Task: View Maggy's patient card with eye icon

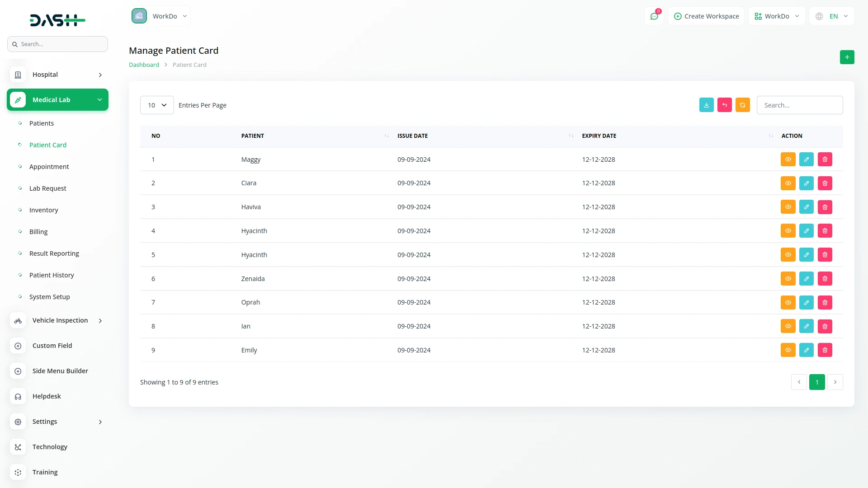Action: pyautogui.click(x=788, y=160)
